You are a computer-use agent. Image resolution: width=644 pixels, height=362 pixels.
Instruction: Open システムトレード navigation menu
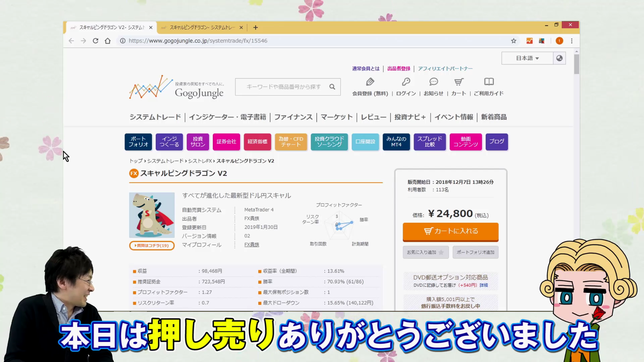click(155, 117)
